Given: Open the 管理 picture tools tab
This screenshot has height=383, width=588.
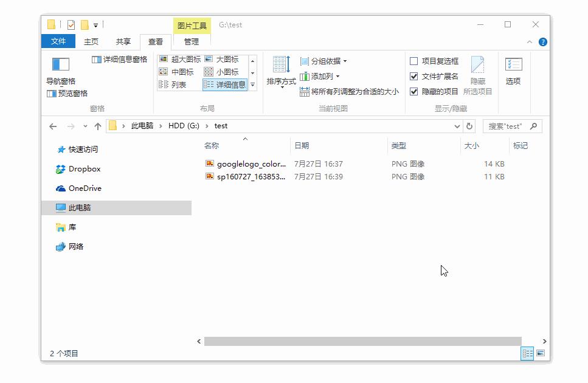Looking at the screenshot, I should [192, 42].
